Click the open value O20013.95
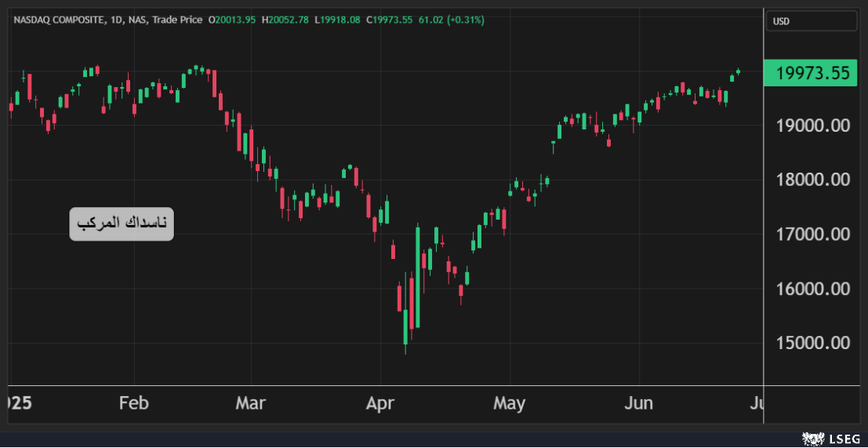The width and height of the screenshot is (868, 448). (232, 19)
